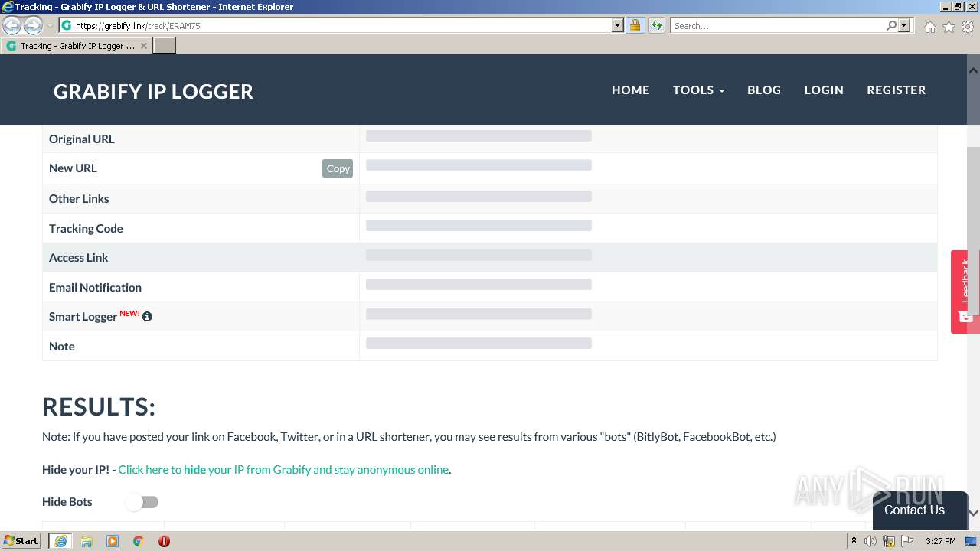Click the GRABIFY IP LOGGER logo
980x551 pixels.
point(153,91)
